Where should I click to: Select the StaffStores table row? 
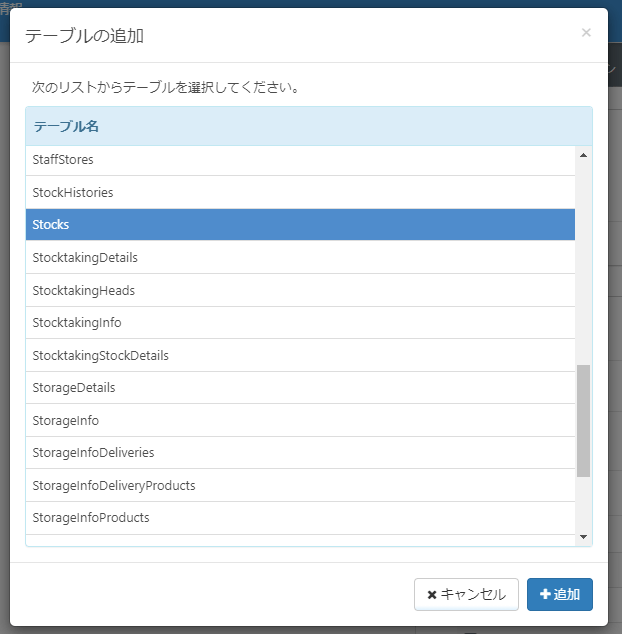pyautogui.click(x=300, y=160)
